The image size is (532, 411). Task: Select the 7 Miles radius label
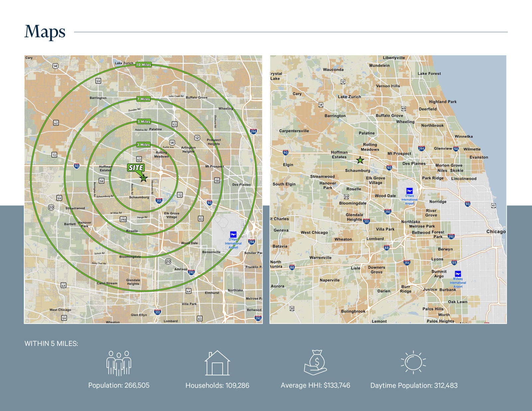[144, 99]
